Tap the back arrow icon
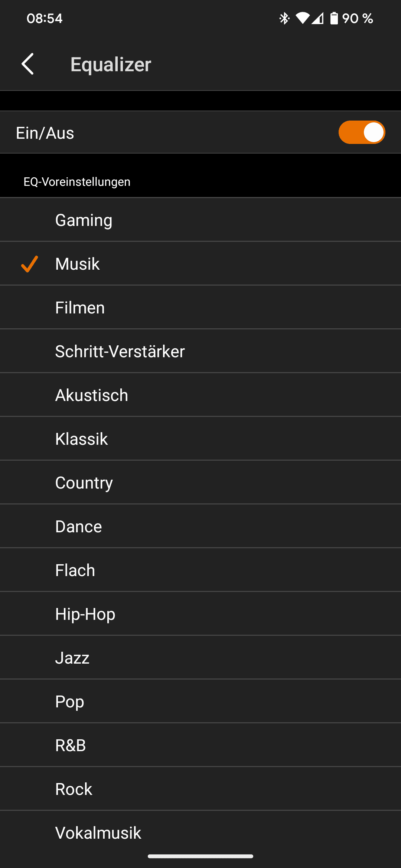The image size is (401, 868). pyautogui.click(x=28, y=64)
